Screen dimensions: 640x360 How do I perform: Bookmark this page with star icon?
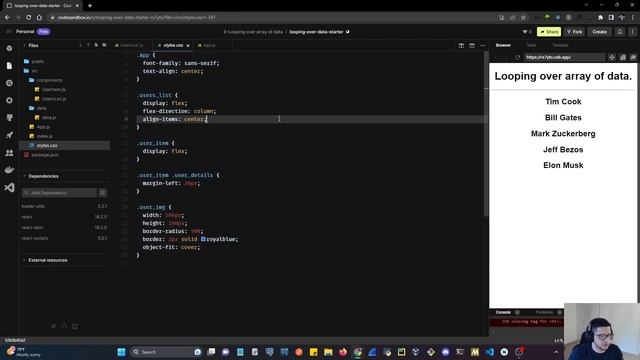pyautogui.click(x=523, y=18)
